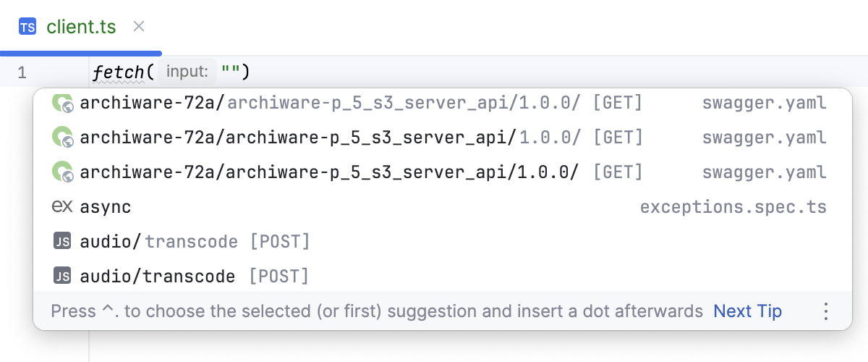This screenshot has width=868, height=362.
Task: Click the Next Tip link
Action: (747, 311)
